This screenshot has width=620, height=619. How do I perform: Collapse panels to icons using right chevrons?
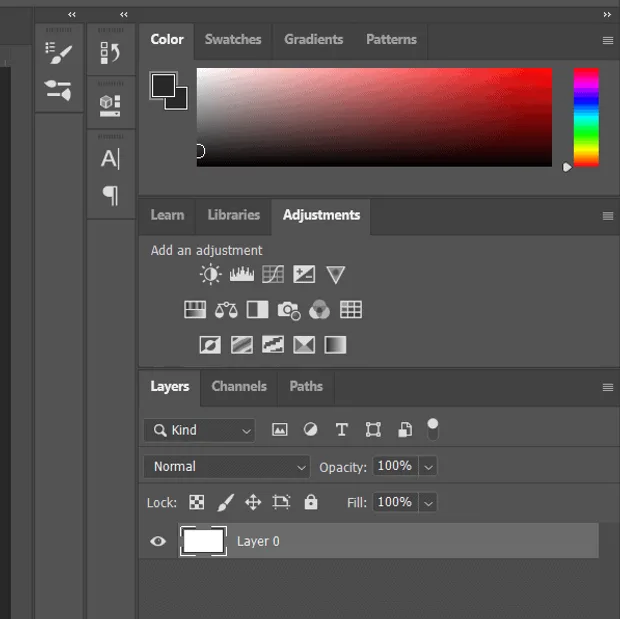(x=607, y=15)
